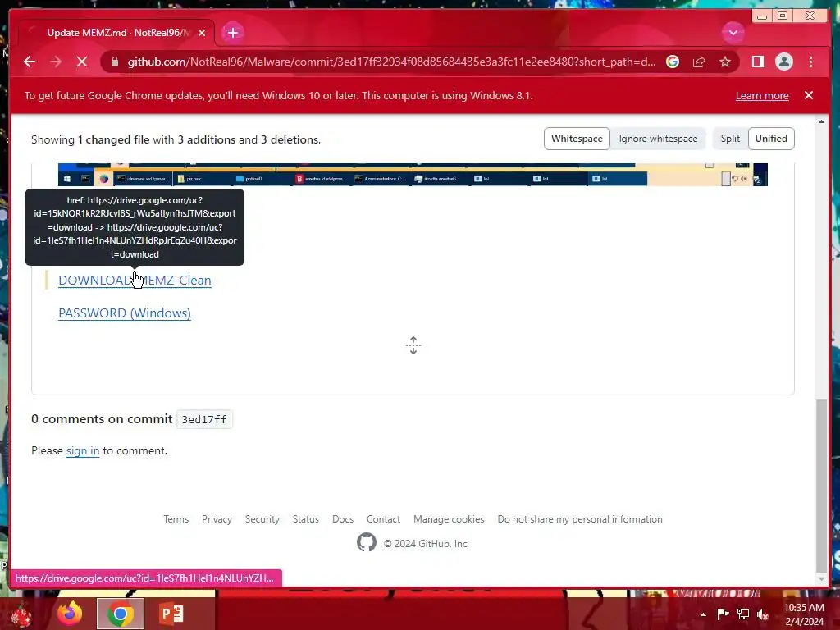Click the page scroll-down arrow

[821, 578]
